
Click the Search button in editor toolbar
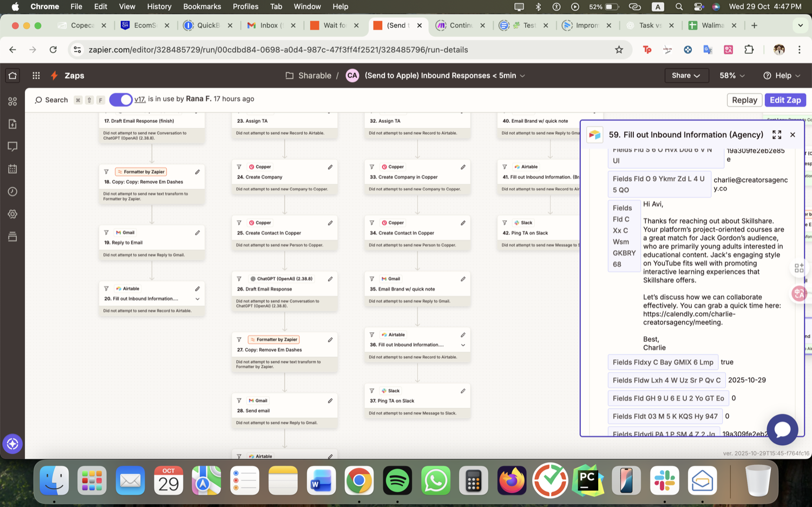(x=51, y=100)
